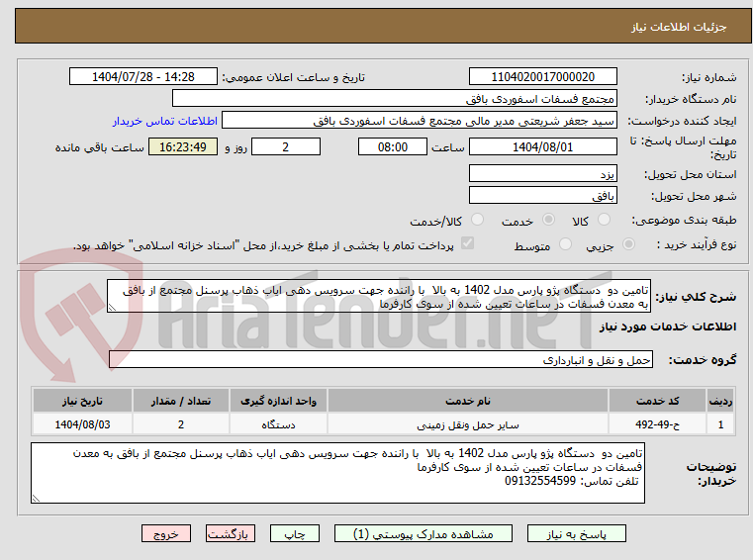Select the جزیی purchase type radio

click(628, 244)
